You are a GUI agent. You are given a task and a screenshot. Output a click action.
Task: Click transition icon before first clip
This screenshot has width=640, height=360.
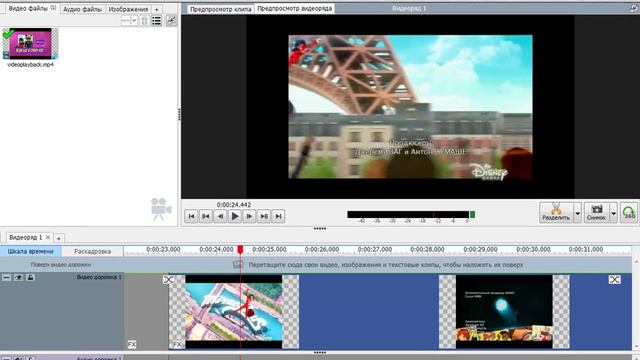[169, 280]
